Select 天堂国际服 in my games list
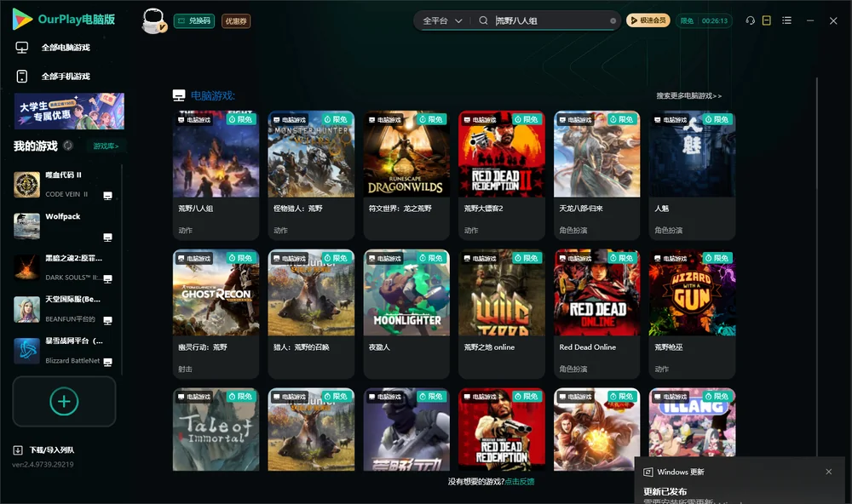 coord(64,309)
